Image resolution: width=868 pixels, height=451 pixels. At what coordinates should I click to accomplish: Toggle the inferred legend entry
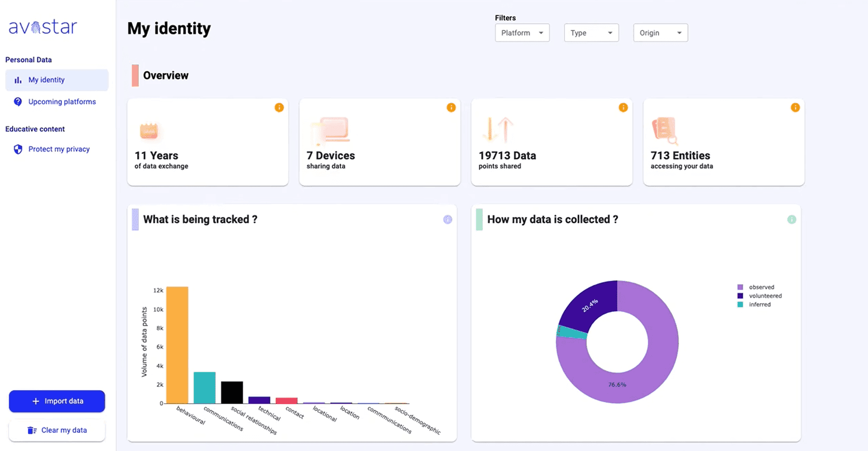pyautogui.click(x=759, y=304)
